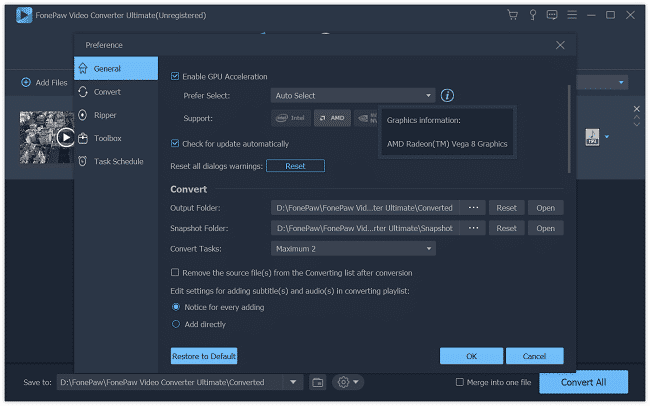Select Add directly radio option
Image resolution: width=650 pixels, height=406 pixels.
176,324
